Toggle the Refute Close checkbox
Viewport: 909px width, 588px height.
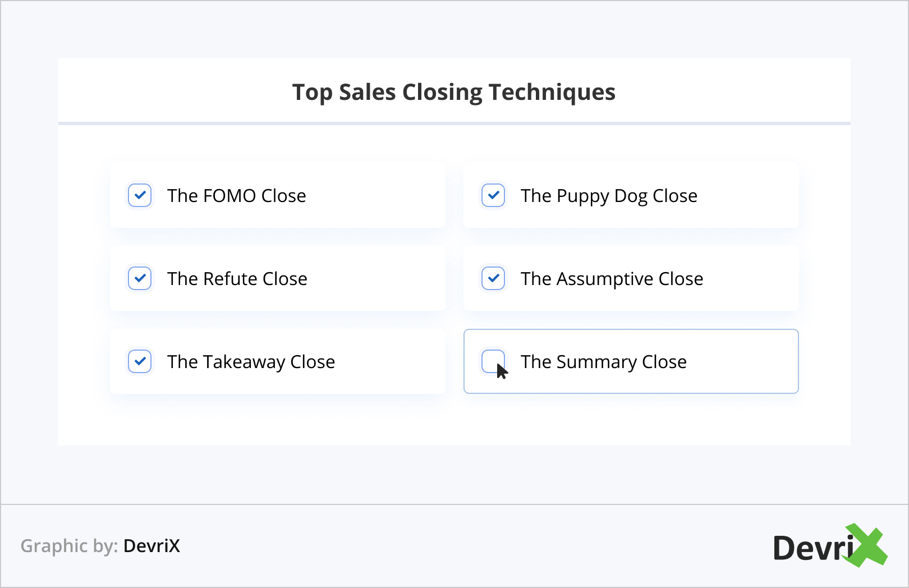tap(140, 278)
